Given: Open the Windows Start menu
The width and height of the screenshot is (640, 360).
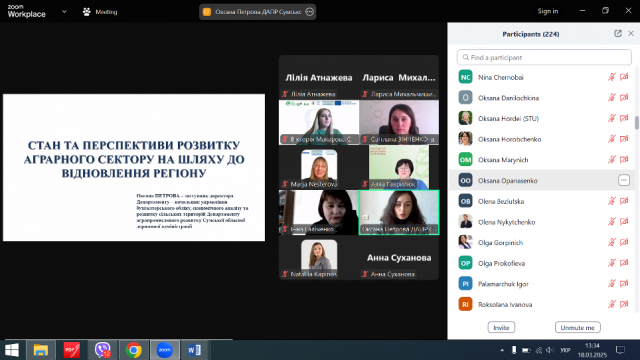Looking at the screenshot, I should click(x=12, y=350).
